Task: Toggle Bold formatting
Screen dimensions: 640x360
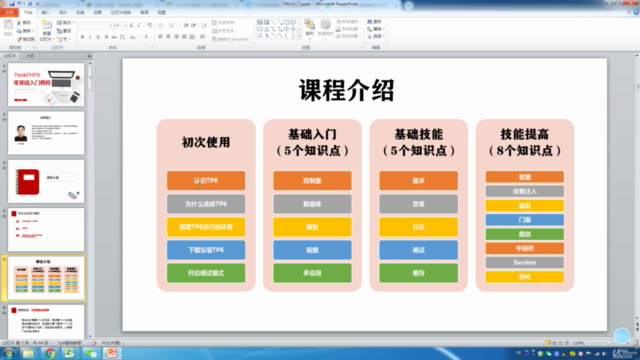Action: [x=82, y=37]
